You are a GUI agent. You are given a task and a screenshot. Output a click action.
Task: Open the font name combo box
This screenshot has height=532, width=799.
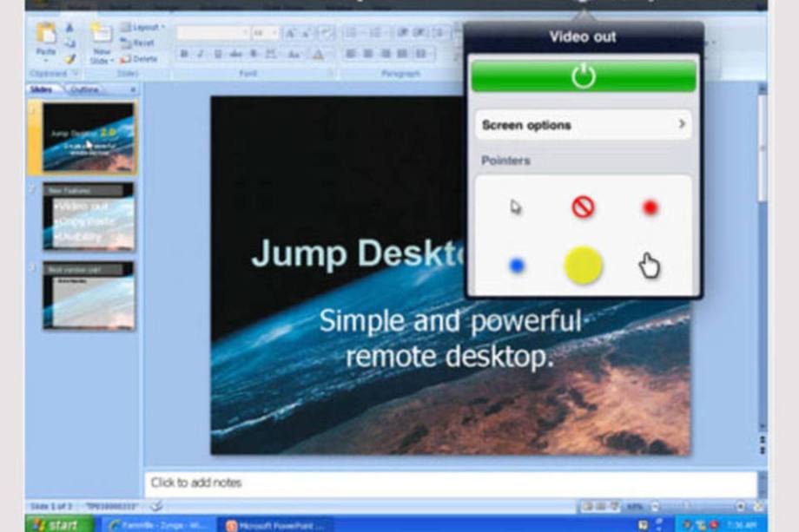tap(213, 33)
